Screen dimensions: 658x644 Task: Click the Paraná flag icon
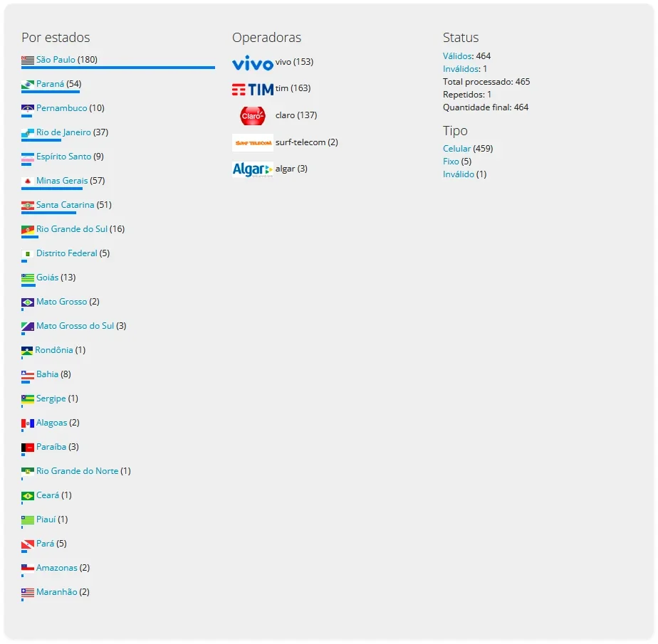[x=28, y=85]
